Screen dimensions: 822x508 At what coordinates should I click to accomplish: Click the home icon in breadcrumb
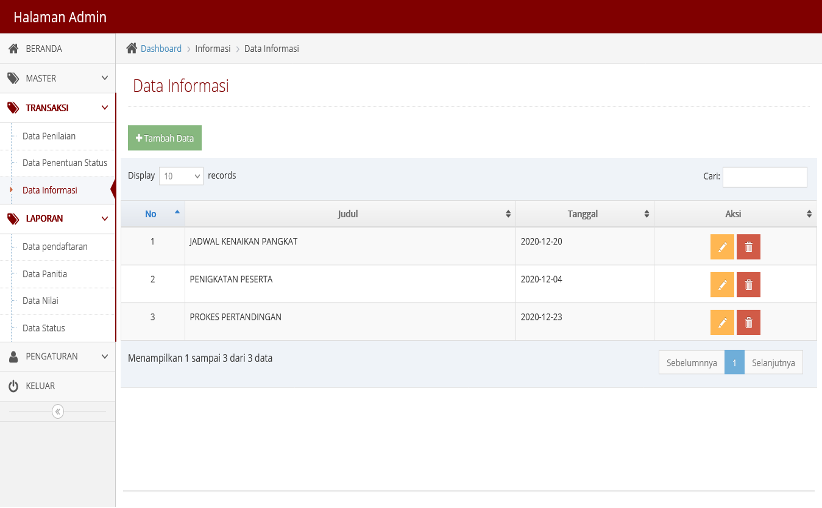[x=132, y=48]
